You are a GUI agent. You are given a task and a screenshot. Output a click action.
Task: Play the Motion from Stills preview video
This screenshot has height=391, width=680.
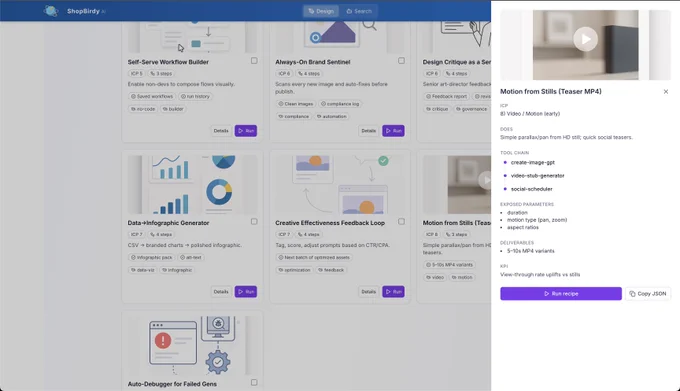[x=585, y=39]
